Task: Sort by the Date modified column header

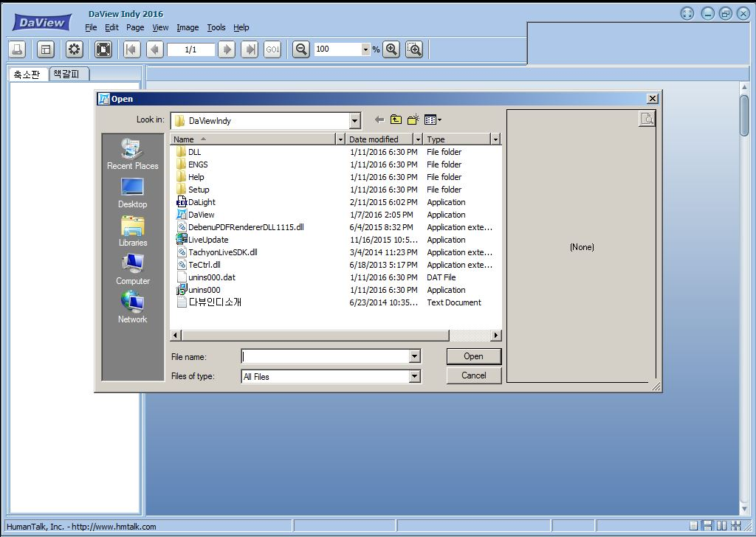Action: (380, 139)
